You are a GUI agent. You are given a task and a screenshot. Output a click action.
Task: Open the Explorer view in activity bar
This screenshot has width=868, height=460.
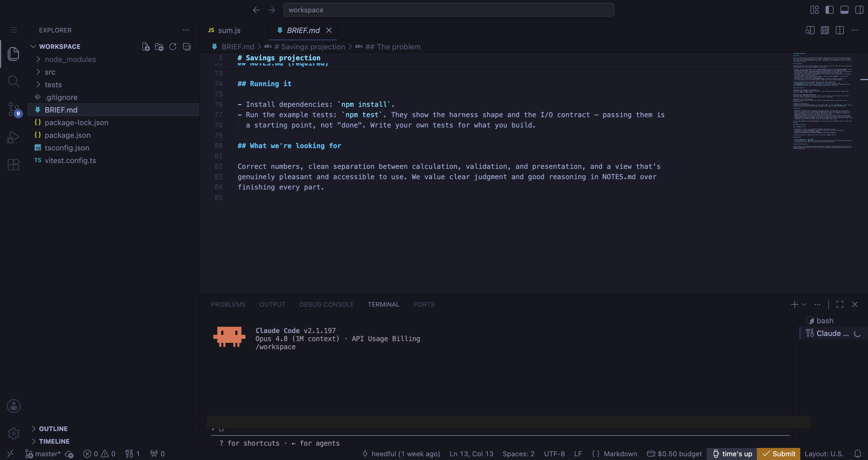point(13,54)
